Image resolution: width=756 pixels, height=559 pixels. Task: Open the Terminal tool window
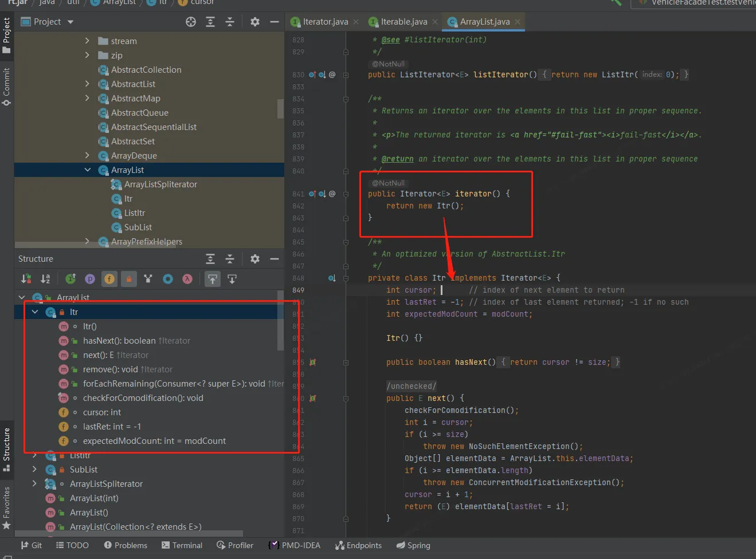point(182,545)
